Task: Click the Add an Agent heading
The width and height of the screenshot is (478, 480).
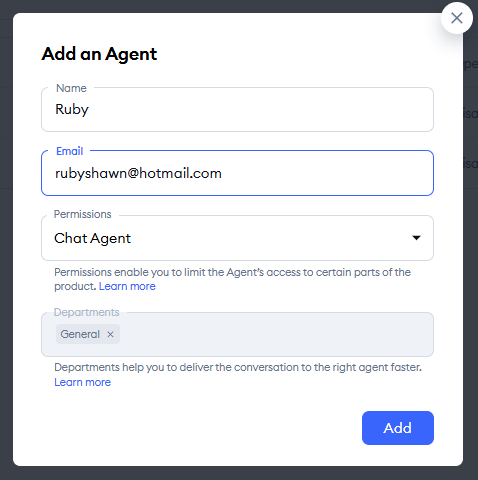Action: click(99, 54)
